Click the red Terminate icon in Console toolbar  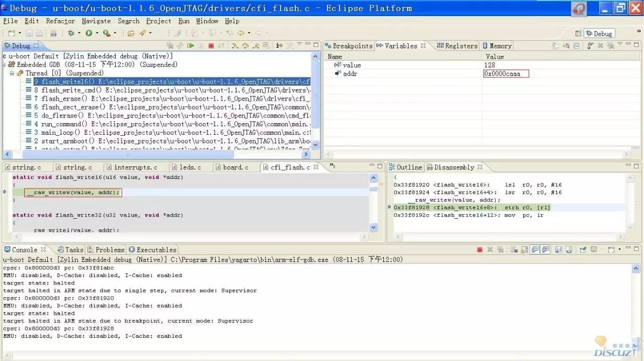479,249
